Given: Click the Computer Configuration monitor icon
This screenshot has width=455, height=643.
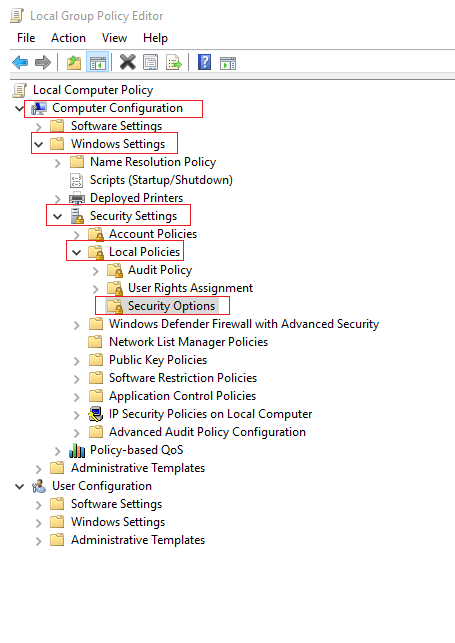Looking at the screenshot, I should [39, 108].
